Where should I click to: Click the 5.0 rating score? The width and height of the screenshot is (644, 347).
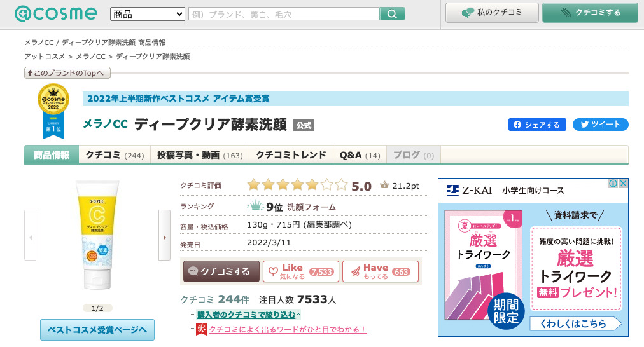coord(361,186)
